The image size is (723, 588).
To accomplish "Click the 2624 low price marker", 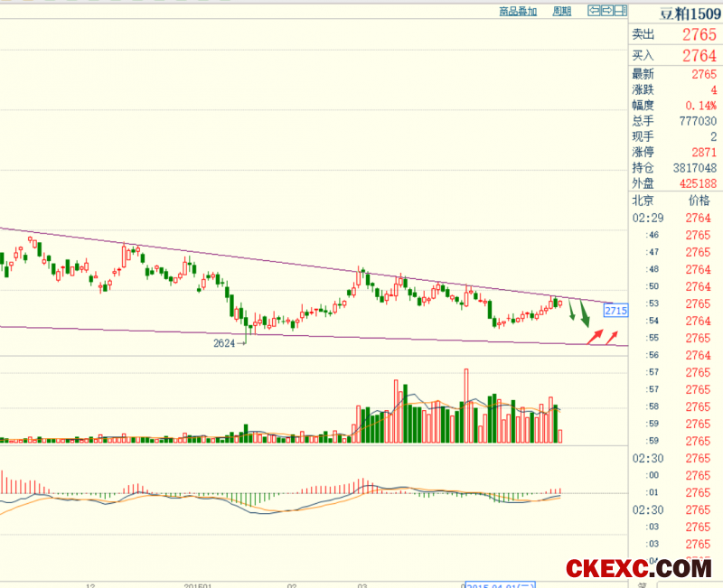I will 224,343.
